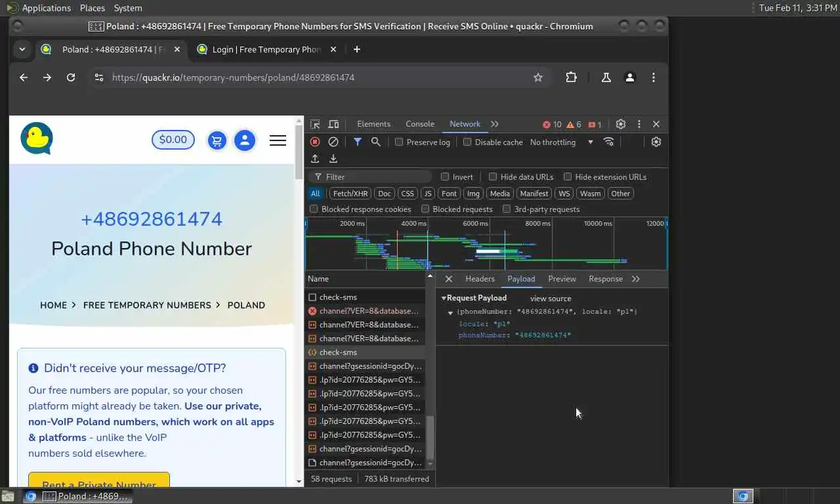Click FREE TEMPORARY NUMBERS breadcrumb link
This screenshot has width=840, height=504.
click(x=147, y=305)
